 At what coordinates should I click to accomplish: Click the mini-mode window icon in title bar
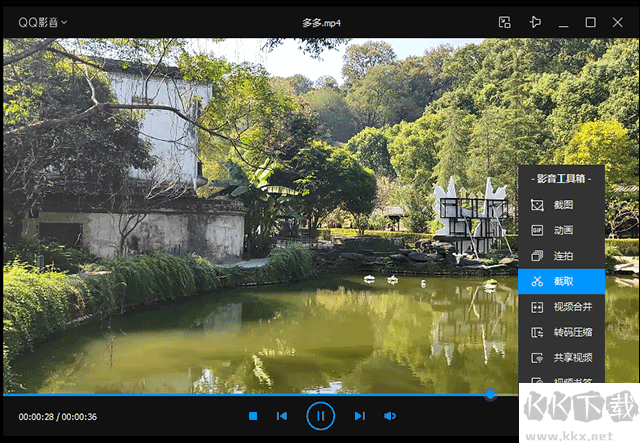click(505, 22)
